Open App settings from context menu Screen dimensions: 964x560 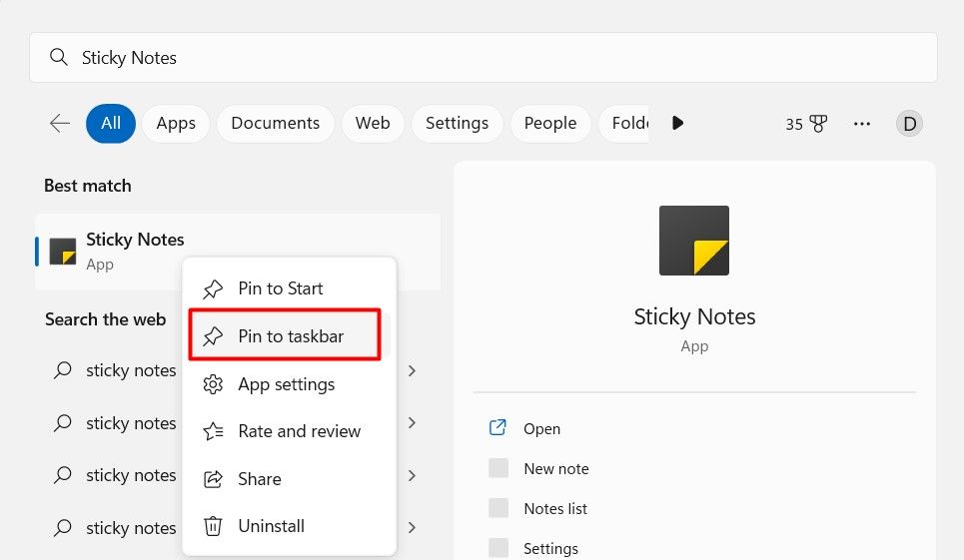click(x=290, y=383)
